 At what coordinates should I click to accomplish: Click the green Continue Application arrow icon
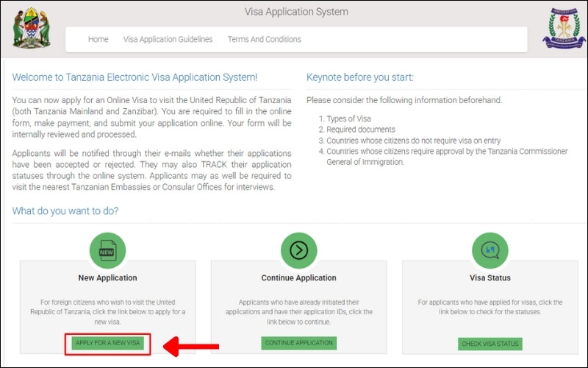[299, 250]
